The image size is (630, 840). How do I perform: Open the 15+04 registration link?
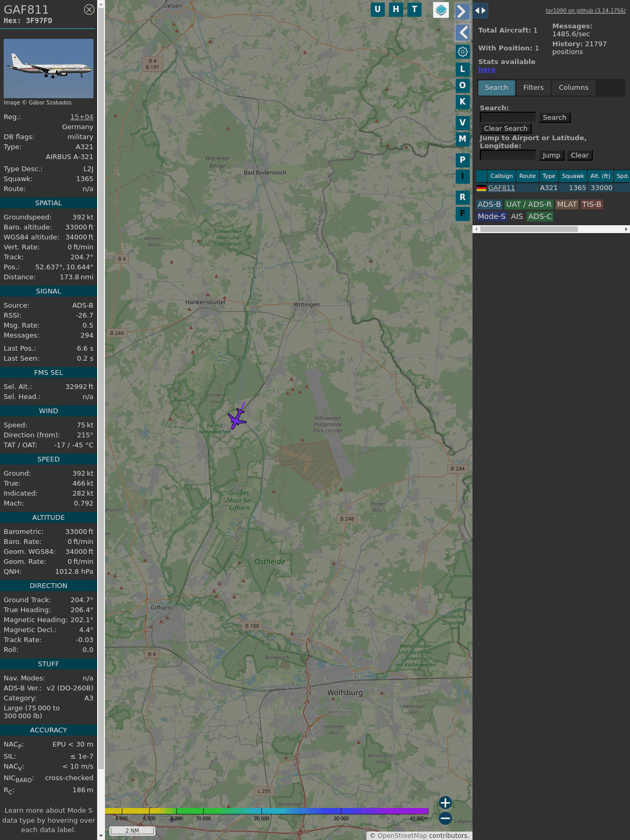click(x=82, y=117)
